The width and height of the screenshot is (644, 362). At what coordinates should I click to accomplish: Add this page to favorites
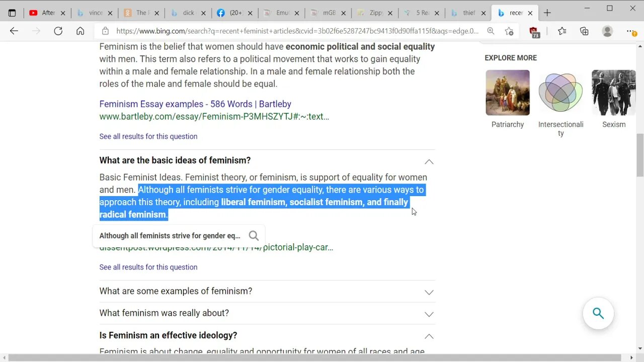click(509, 31)
